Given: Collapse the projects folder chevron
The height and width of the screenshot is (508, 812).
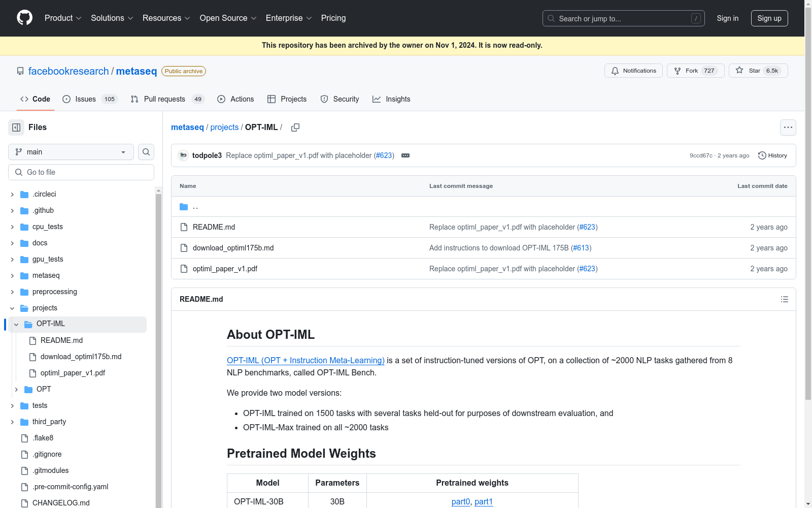Looking at the screenshot, I should (12, 308).
